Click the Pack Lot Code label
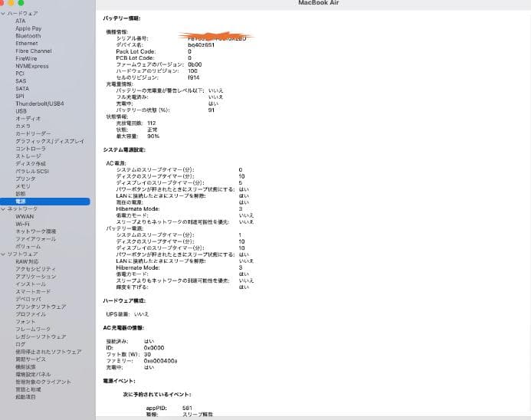Image resolution: width=531 pixels, height=420 pixels. point(136,51)
